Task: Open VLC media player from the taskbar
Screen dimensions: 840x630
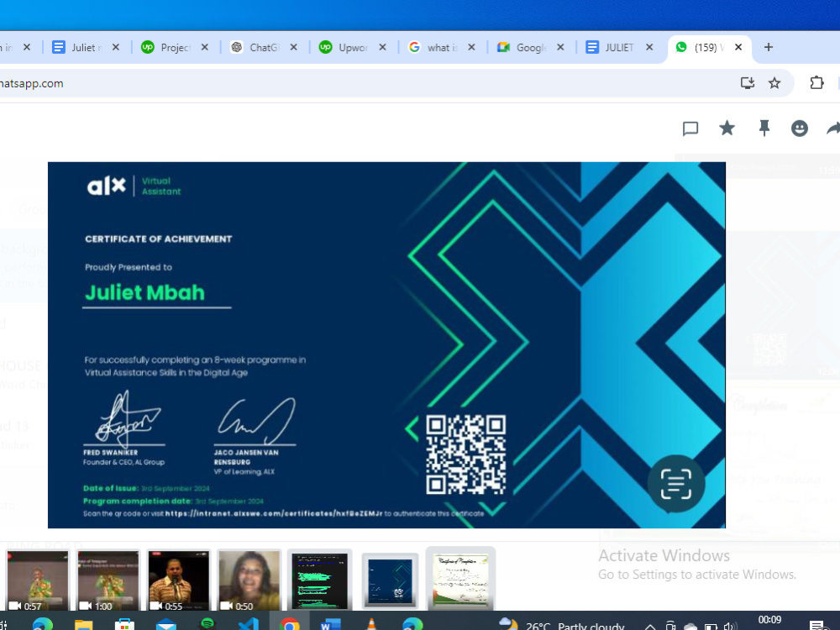Action: [371, 624]
